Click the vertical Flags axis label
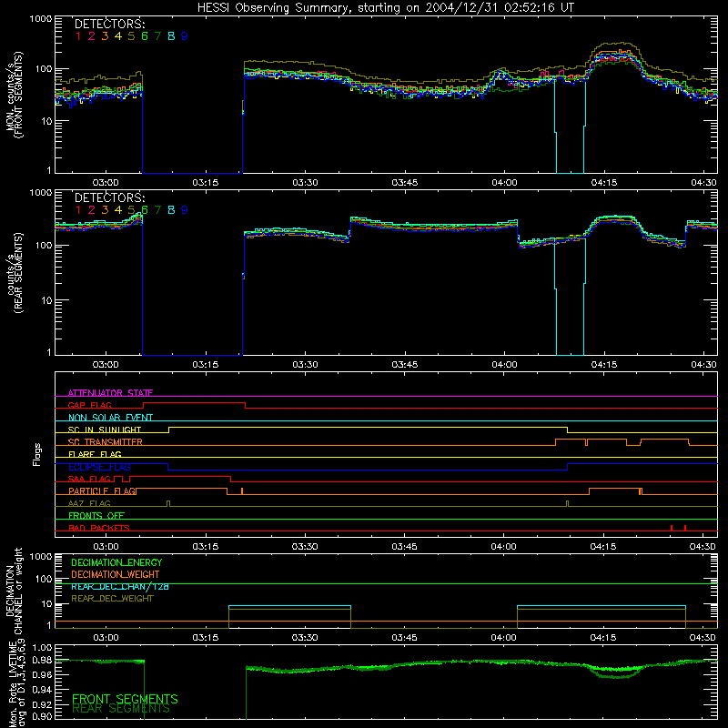The image size is (728, 728). coord(36,454)
